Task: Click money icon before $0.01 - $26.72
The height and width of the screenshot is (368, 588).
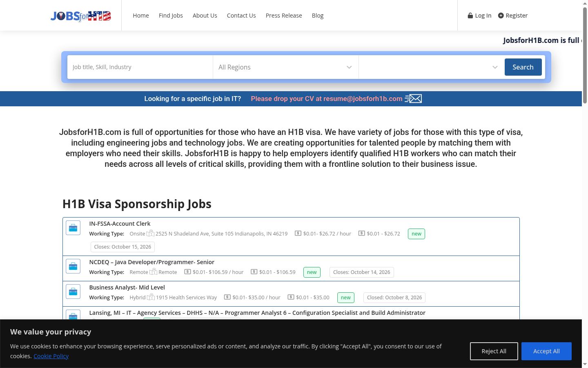Action: click(361, 233)
